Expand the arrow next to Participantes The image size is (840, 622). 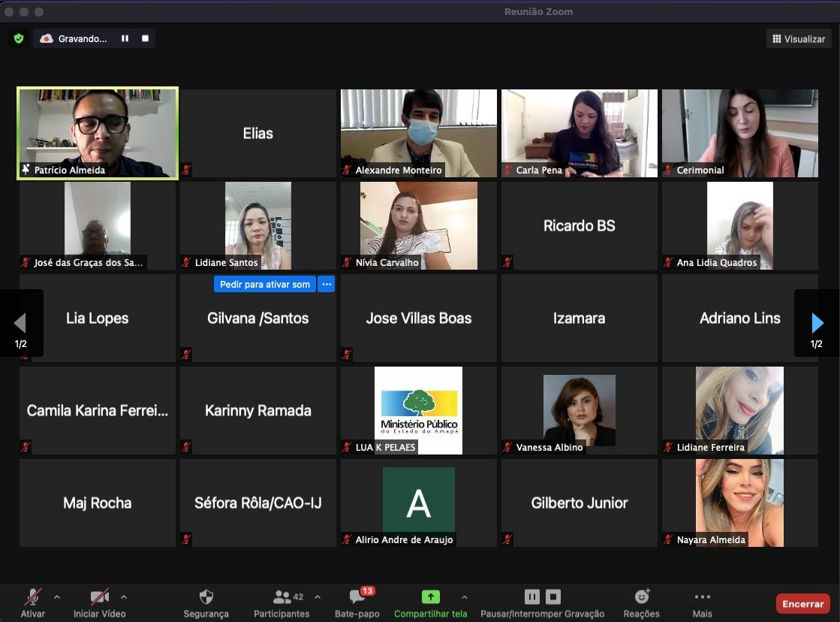coord(317,597)
